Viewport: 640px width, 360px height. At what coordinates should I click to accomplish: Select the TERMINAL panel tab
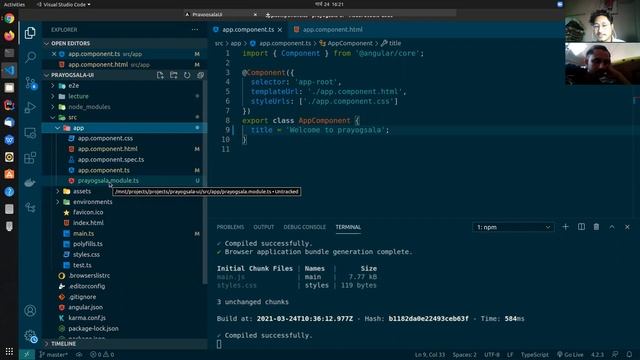coord(348,227)
